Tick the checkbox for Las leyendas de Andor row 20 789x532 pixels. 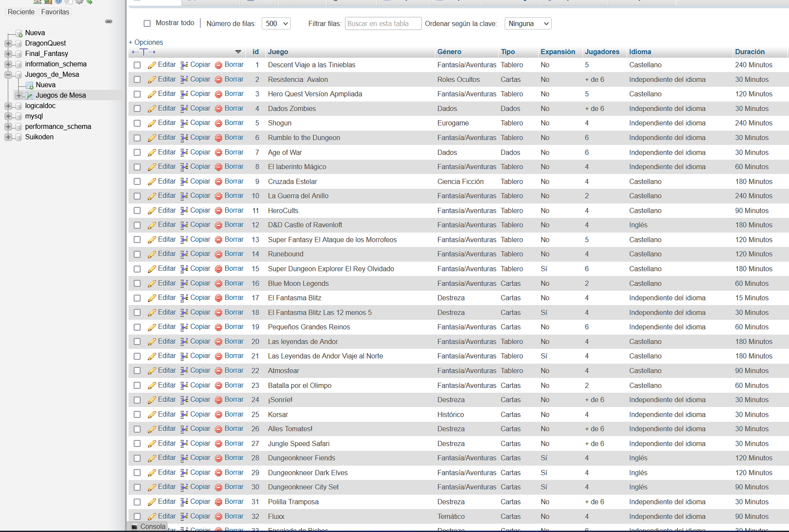pyautogui.click(x=137, y=342)
